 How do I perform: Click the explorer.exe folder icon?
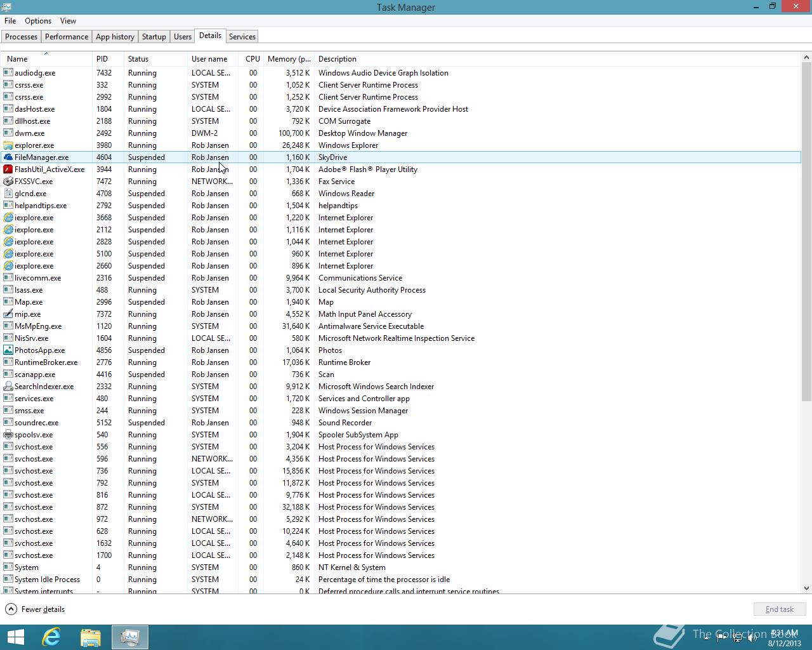(x=8, y=145)
